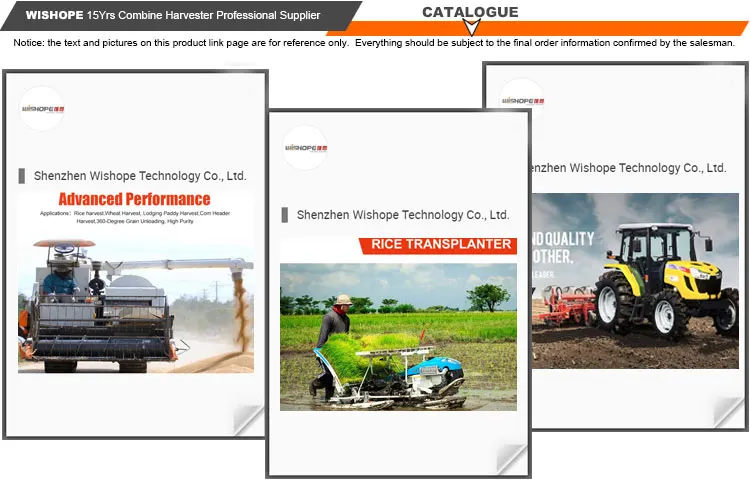The image size is (750, 500).
Task: Click the Wishope logo on tractor catalogue
Action: click(522, 100)
